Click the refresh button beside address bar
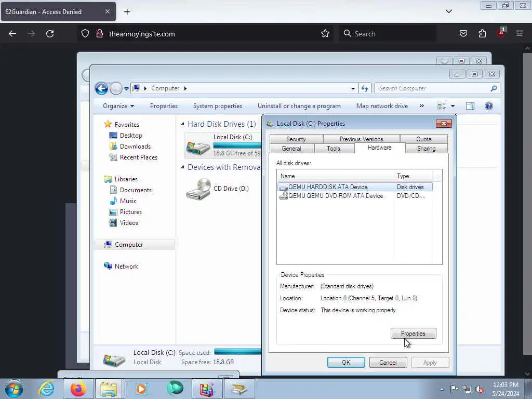This screenshot has width=532, height=399. coord(365,88)
